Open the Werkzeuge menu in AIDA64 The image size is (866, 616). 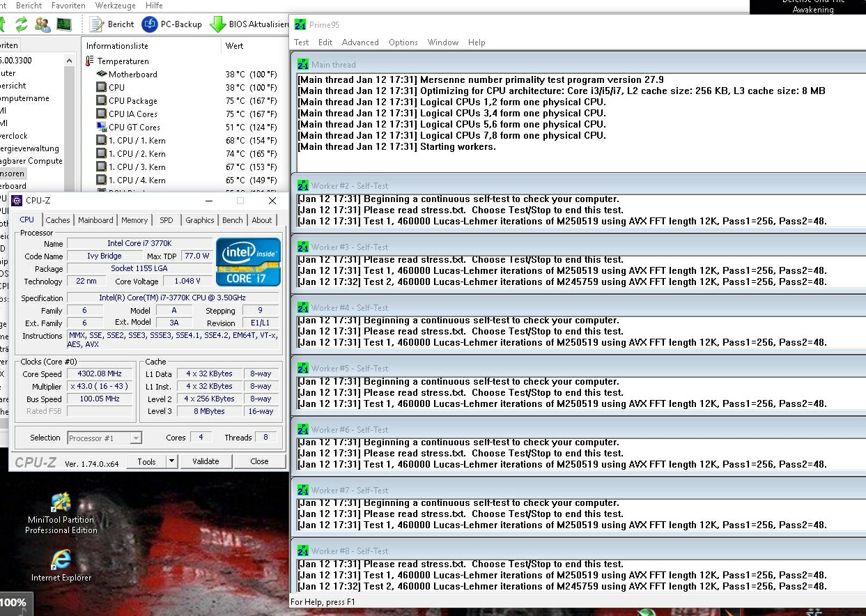115,6
